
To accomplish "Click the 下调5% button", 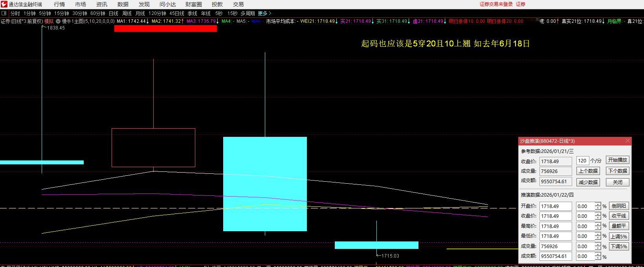I will pyautogui.click(x=619, y=247).
